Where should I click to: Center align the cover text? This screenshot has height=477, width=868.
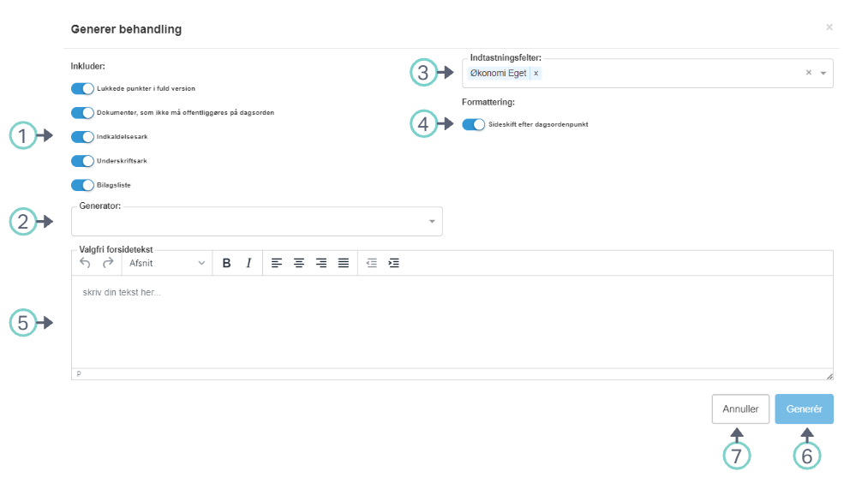click(299, 263)
